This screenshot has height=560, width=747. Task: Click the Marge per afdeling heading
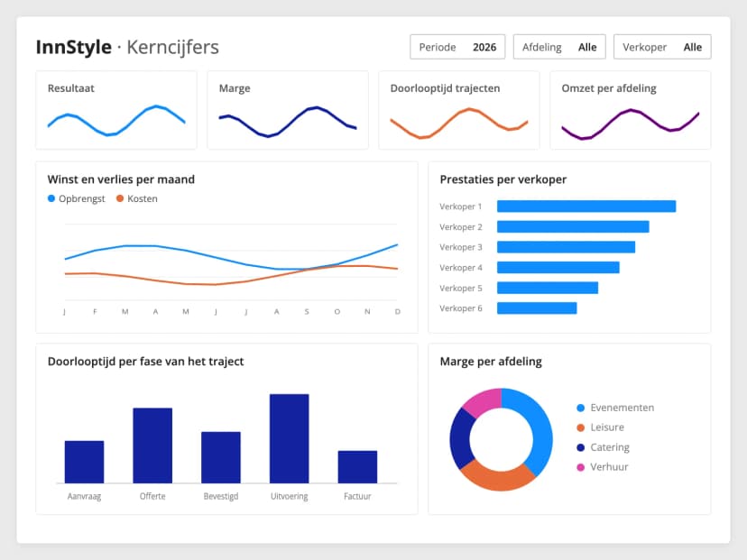491,362
